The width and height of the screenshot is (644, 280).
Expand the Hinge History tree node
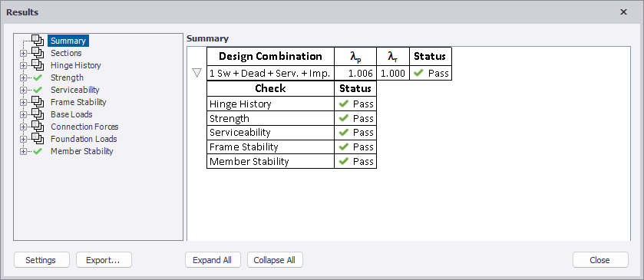pos(23,66)
